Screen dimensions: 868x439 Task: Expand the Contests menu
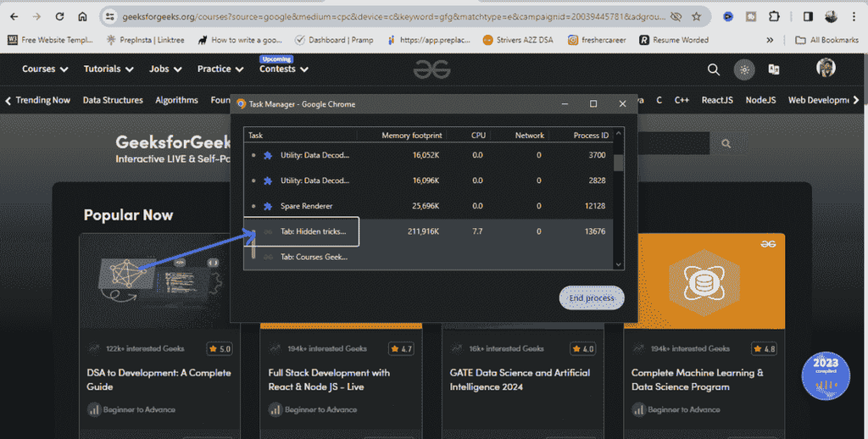pyautogui.click(x=283, y=69)
